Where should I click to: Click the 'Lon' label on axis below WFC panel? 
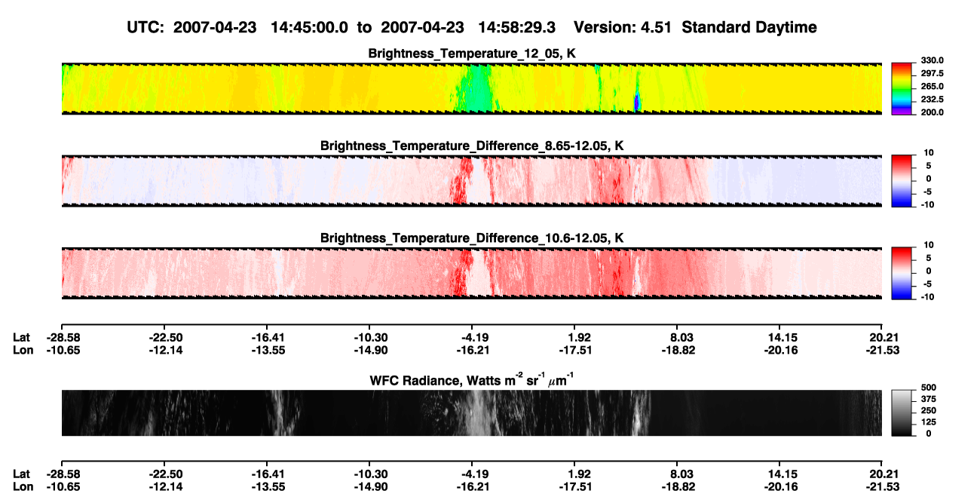23,486
